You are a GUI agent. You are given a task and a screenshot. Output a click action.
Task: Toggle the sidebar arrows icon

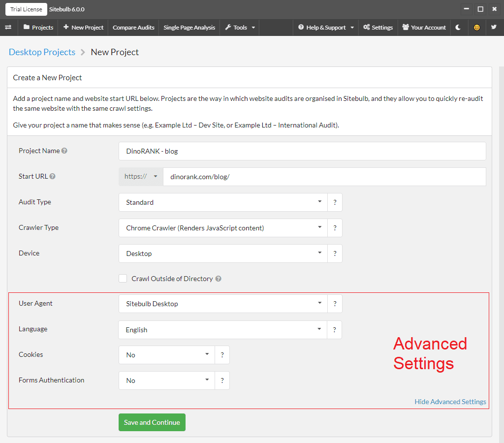(x=8, y=28)
